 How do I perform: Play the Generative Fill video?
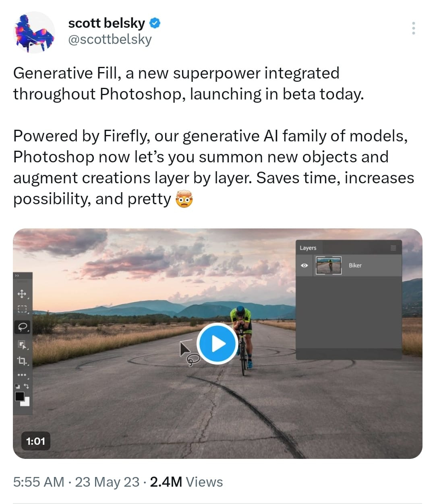(217, 344)
